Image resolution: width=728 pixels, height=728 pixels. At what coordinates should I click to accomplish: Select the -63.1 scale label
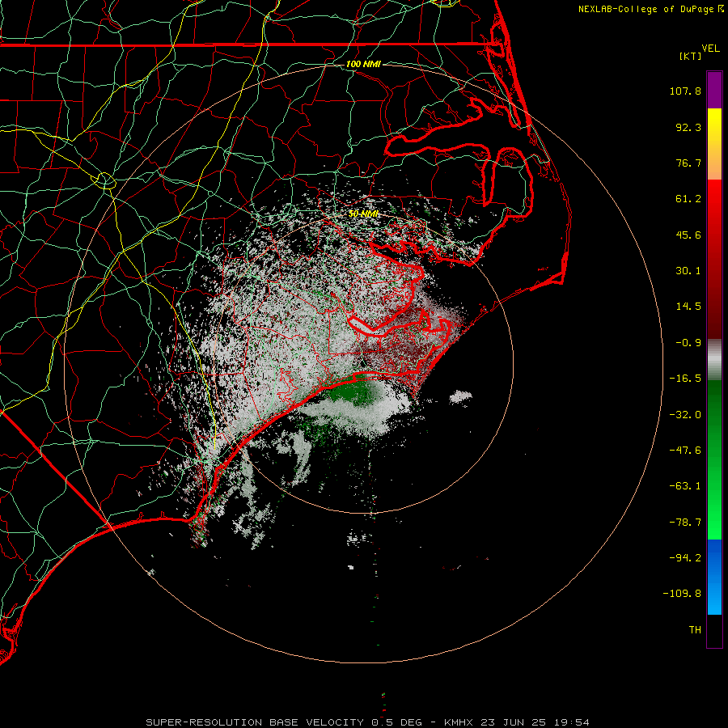[685, 486]
